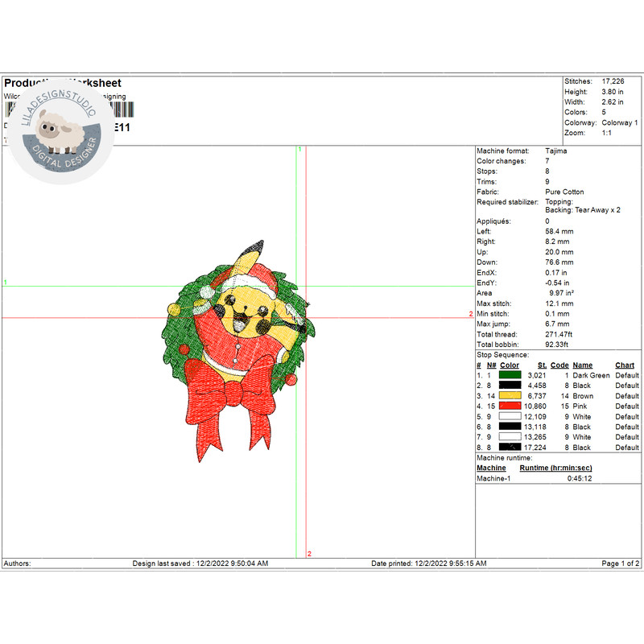Screen dimensions: 644x644
Task: Click the Color column header
Action: [x=510, y=365]
